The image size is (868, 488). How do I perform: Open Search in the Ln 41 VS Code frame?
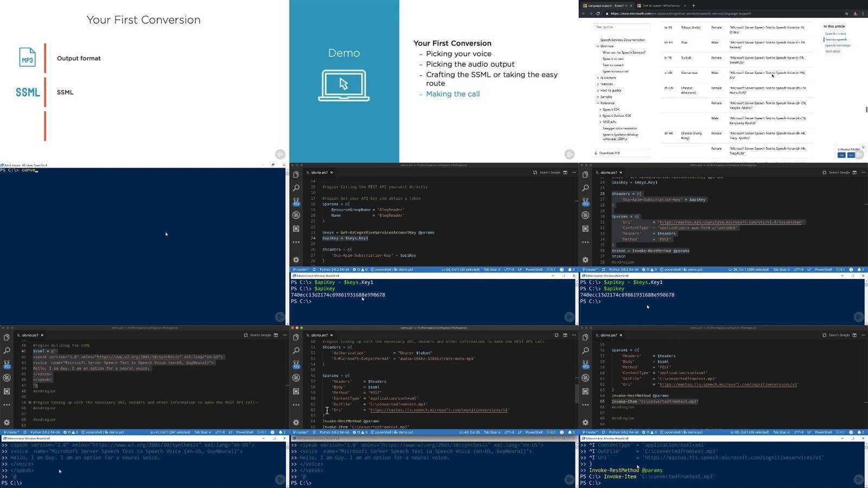7,351
